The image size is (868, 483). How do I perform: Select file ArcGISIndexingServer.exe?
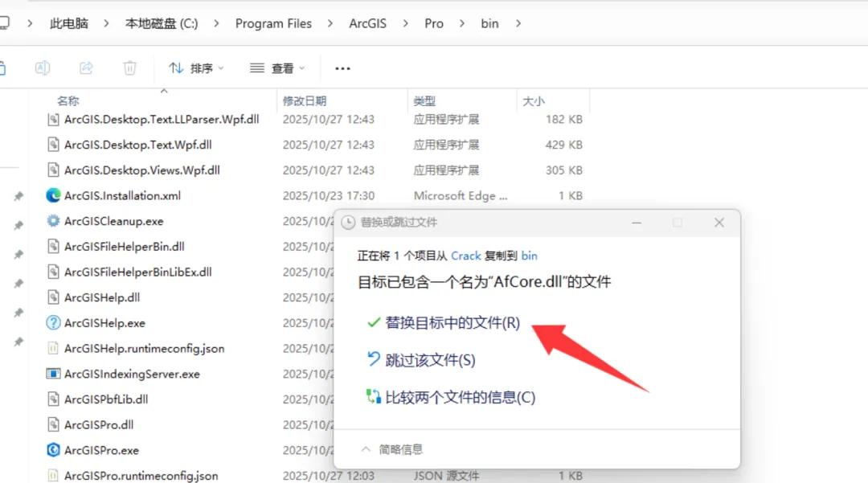(x=132, y=374)
